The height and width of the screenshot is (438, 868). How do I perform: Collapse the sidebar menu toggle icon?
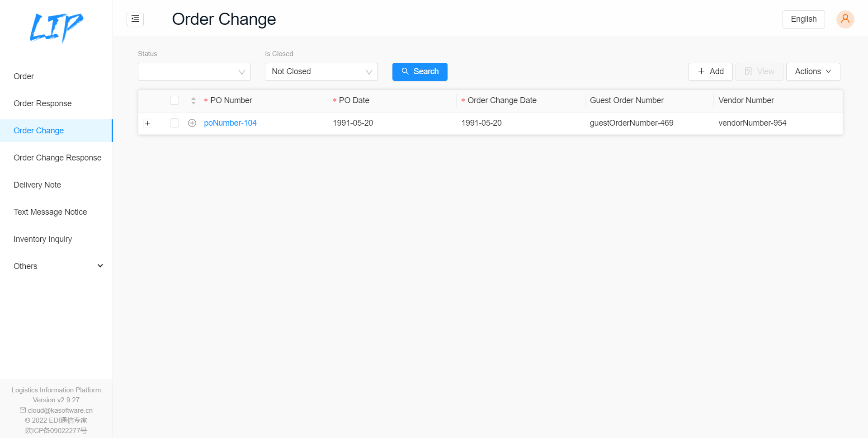(x=135, y=19)
